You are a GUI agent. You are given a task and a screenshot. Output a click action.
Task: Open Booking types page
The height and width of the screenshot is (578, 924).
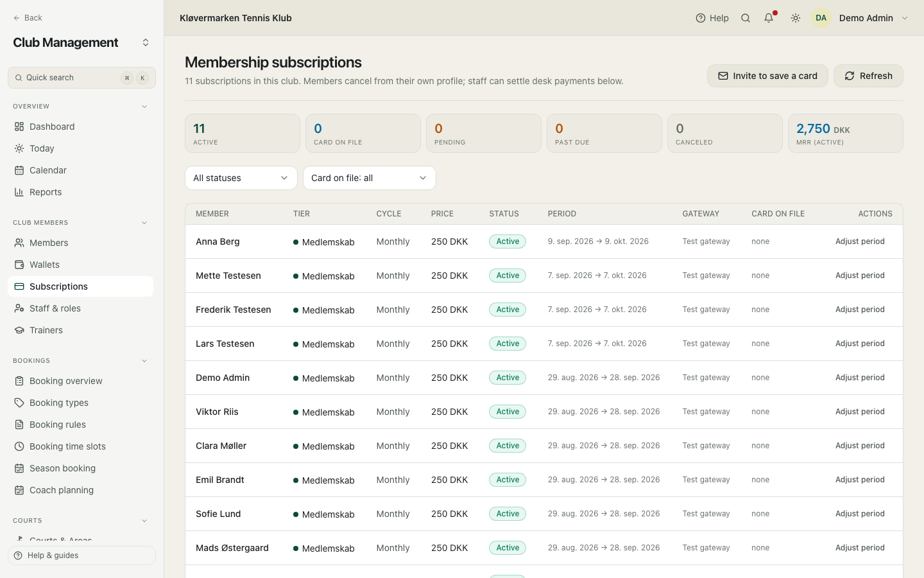pyautogui.click(x=80, y=403)
